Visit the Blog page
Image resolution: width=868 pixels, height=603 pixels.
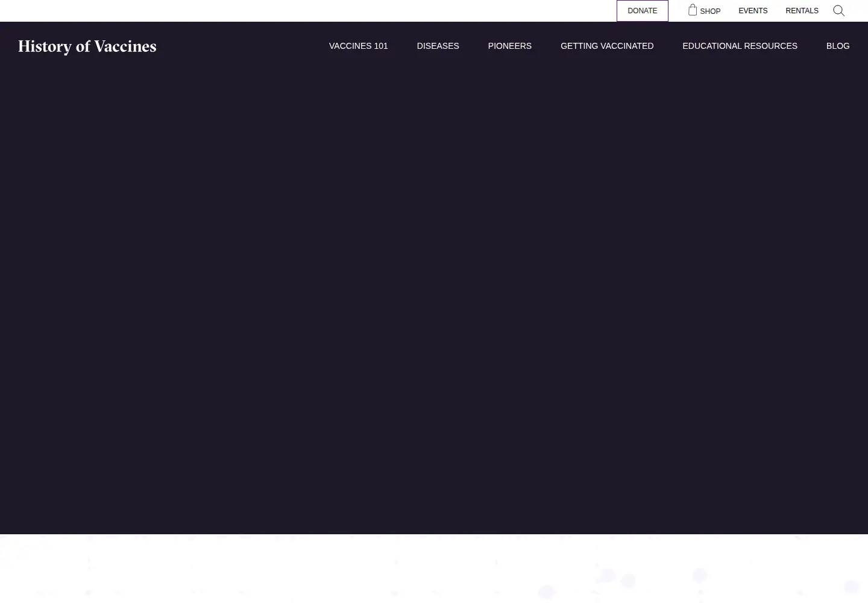tap(838, 46)
